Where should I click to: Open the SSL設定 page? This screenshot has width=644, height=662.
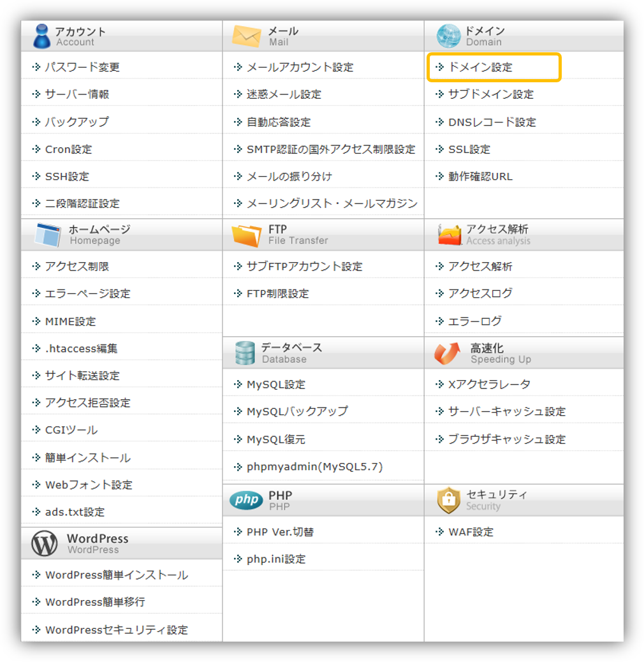pos(469,149)
